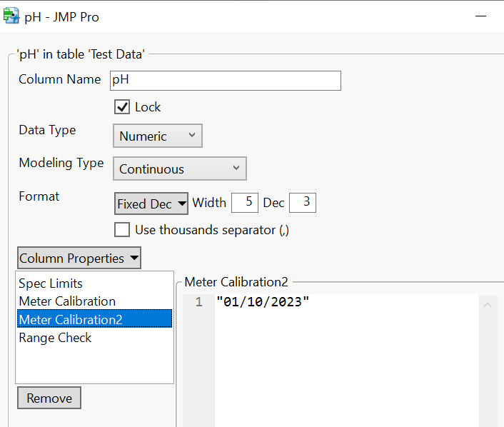This screenshot has height=427, width=504.
Task: Click the Column Name text field
Action: tap(226, 80)
